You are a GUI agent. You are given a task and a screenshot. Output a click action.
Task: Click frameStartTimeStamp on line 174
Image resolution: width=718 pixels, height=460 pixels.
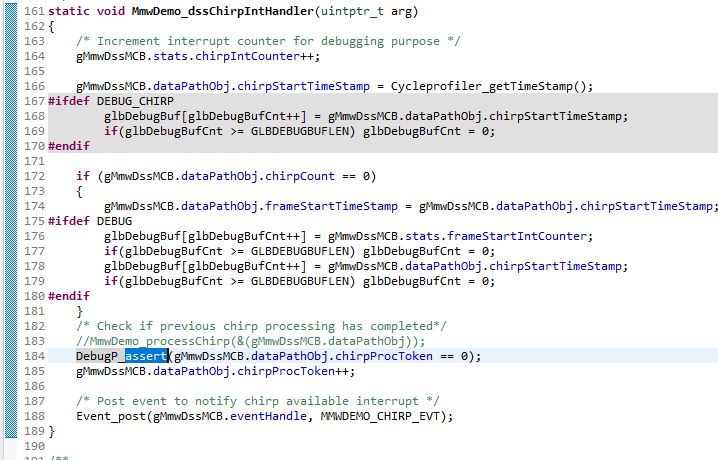(x=332, y=206)
